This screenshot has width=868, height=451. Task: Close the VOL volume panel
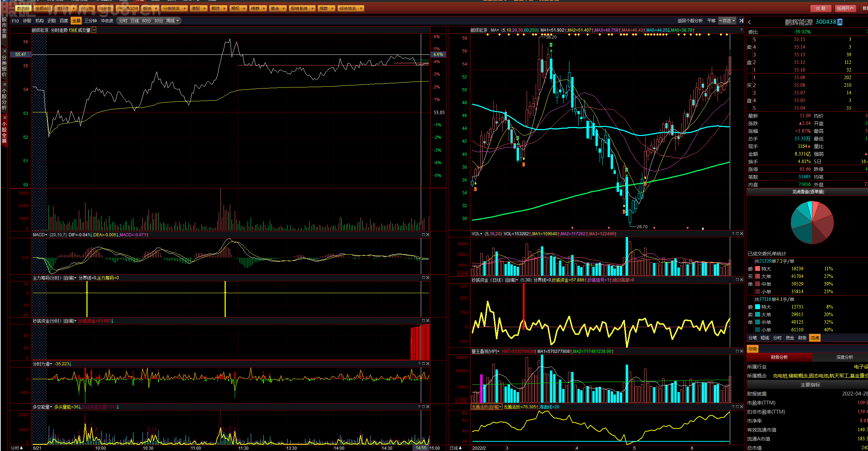pyautogui.click(x=742, y=233)
